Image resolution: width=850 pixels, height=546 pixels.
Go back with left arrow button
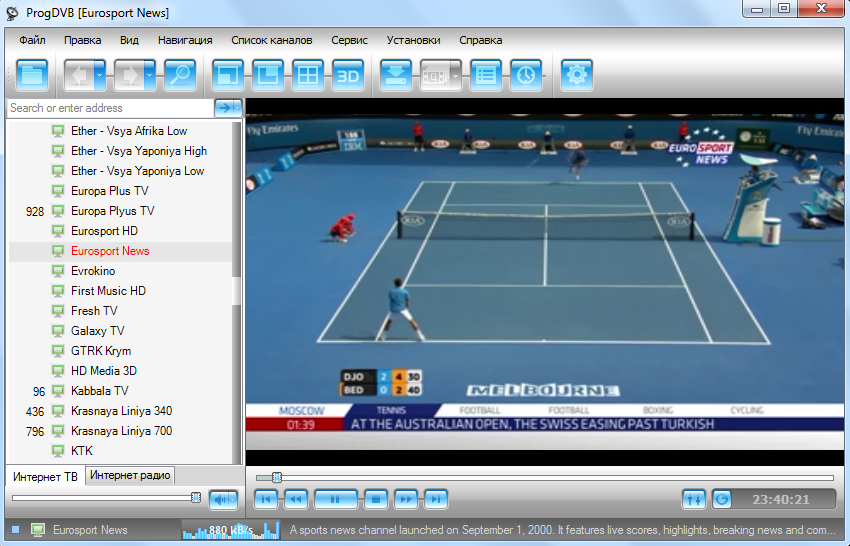coord(79,75)
